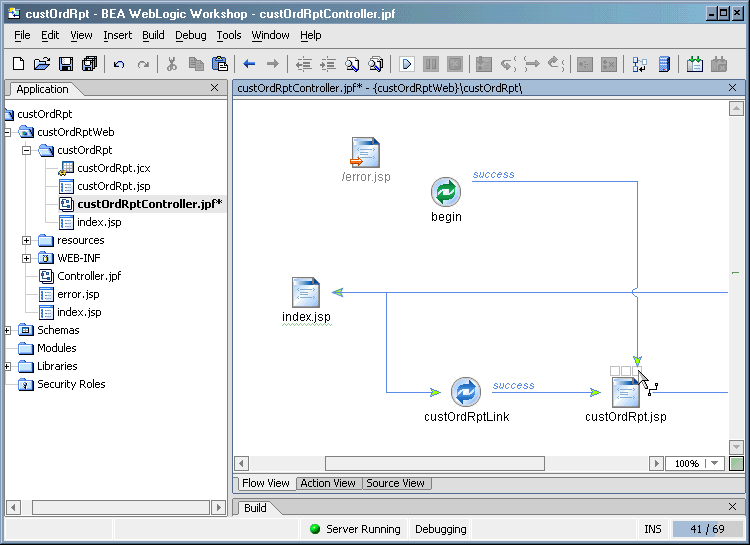Screen dimensions: 750x545
Task: Click the Copy toolbar icon
Action: click(x=196, y=64)
